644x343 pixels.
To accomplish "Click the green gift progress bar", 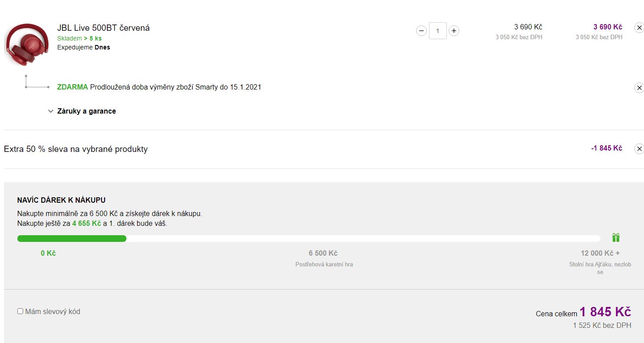I will coord(309,239).
